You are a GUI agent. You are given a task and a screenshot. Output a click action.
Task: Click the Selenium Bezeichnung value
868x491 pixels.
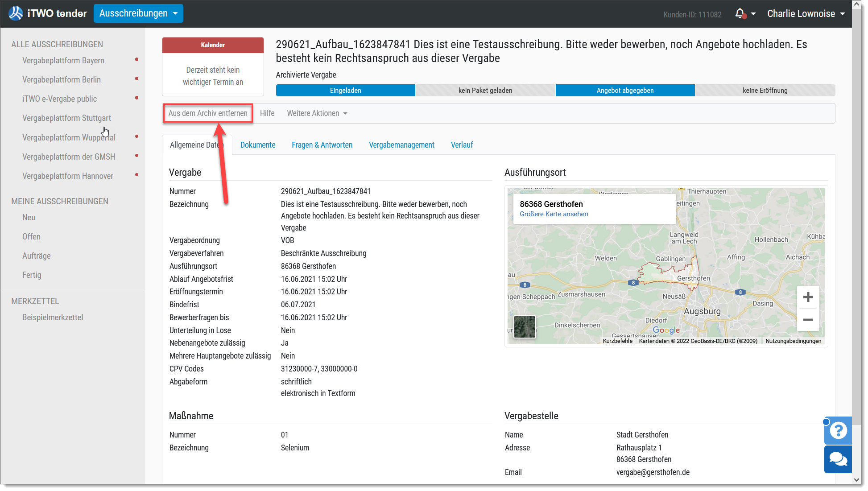[x=295, y=447]
